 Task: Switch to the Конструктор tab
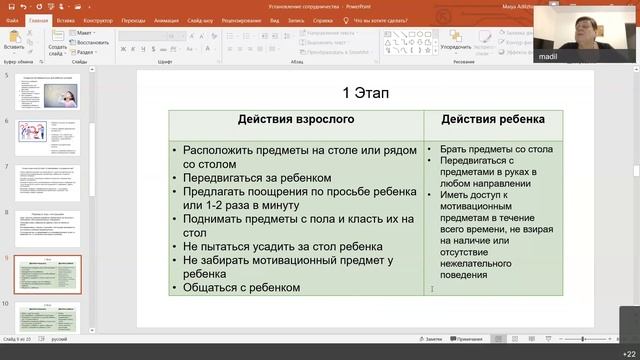(98, 20)
